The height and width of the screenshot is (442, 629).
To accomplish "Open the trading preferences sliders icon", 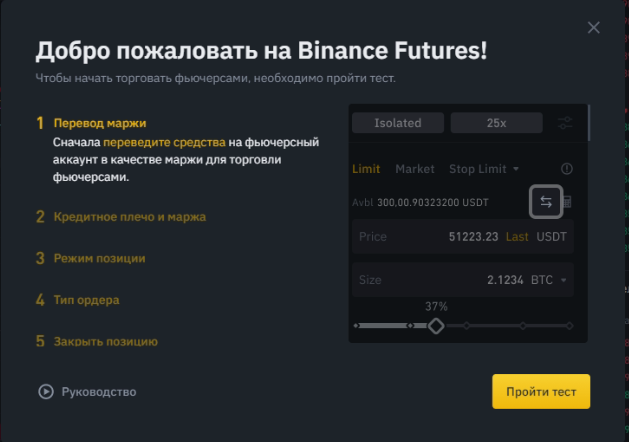I will coord(566,123).
